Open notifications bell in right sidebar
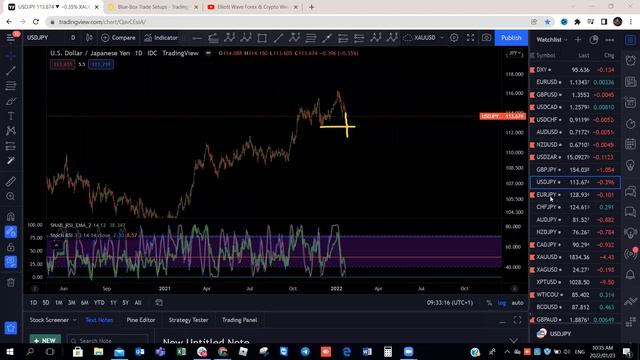Screen dimensions: 640x360 click(x=631, y=274)
